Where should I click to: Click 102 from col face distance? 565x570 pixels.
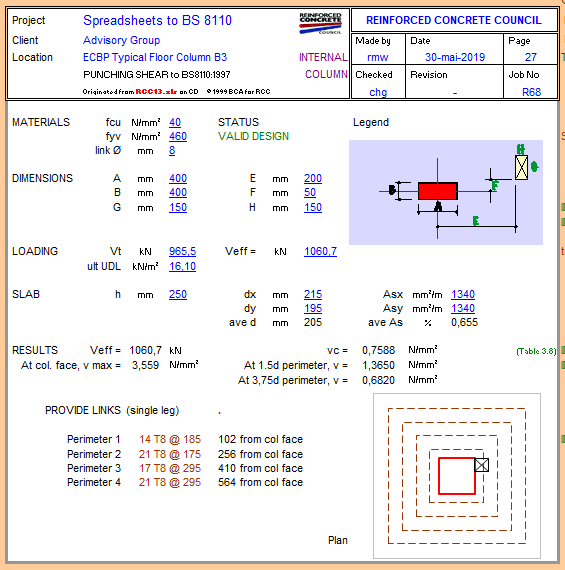tap(260, 439)
